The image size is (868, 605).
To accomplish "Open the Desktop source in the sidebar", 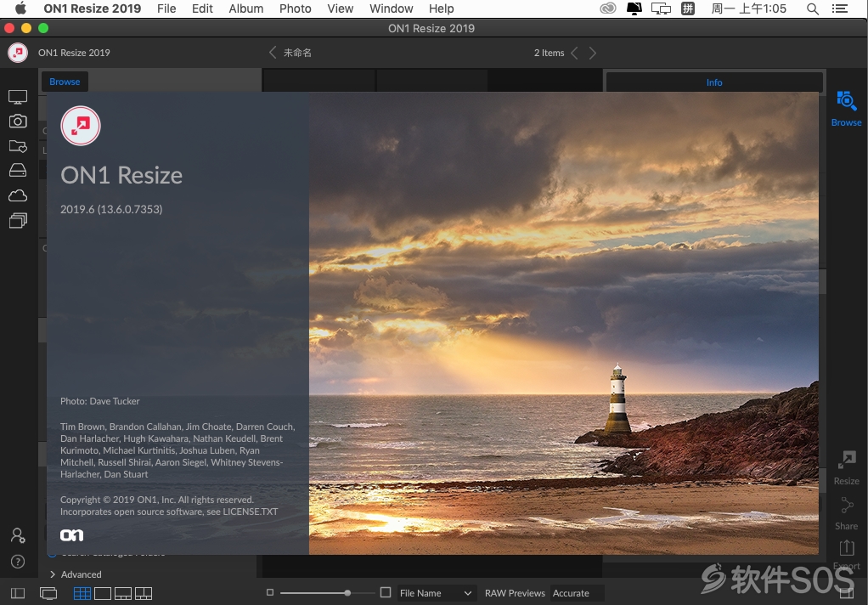I will (18, 97).
